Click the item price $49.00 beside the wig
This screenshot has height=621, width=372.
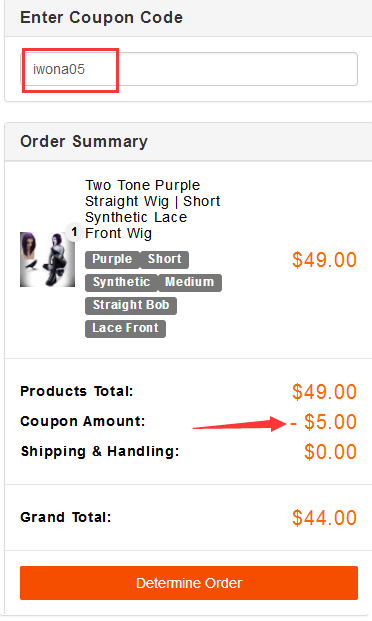[324, 260]
